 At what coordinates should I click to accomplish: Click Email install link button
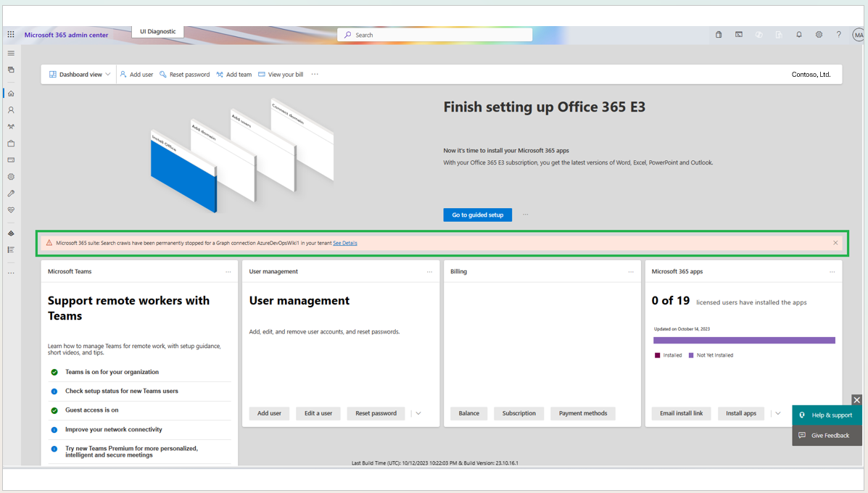coord(682,413)
